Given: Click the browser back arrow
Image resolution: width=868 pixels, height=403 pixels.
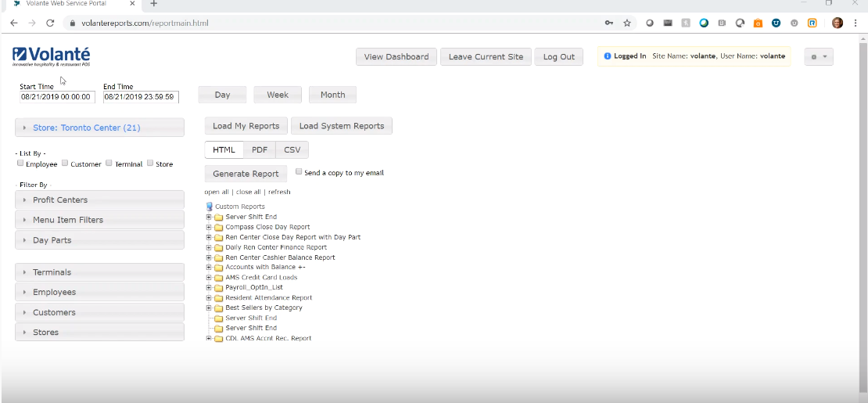Looking at the screenshot, I should (x=13, y=23).
